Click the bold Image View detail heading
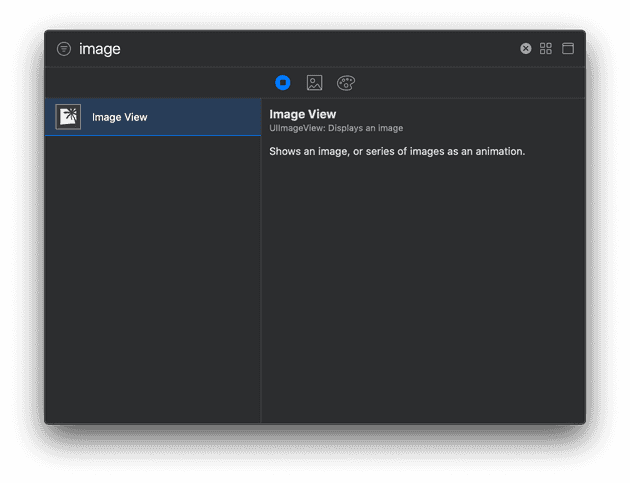Screen dimensions: 630x483 tap(303, 114)
